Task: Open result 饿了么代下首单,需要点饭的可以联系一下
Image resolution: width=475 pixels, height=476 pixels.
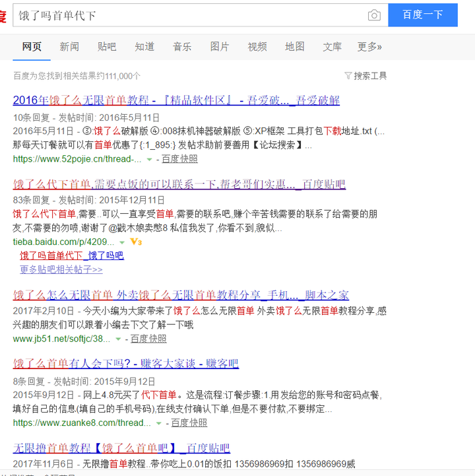Action: [x=179, y=184]
